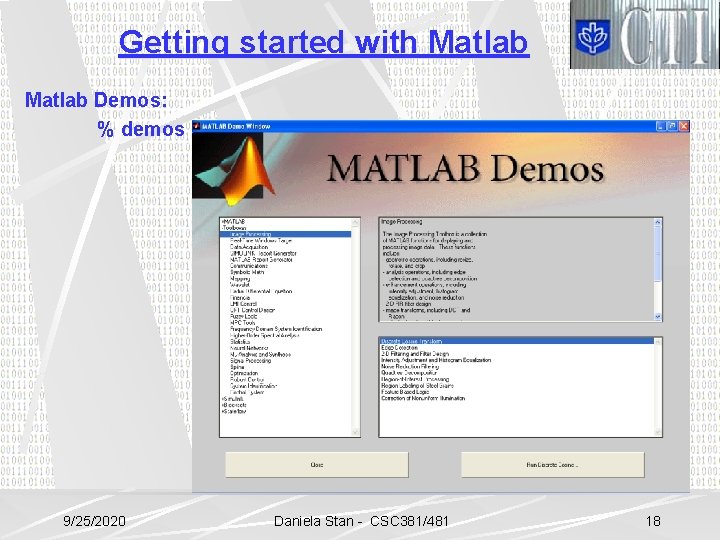
Task: Expand the +MATLAB tree node
Action: [233, 221]
